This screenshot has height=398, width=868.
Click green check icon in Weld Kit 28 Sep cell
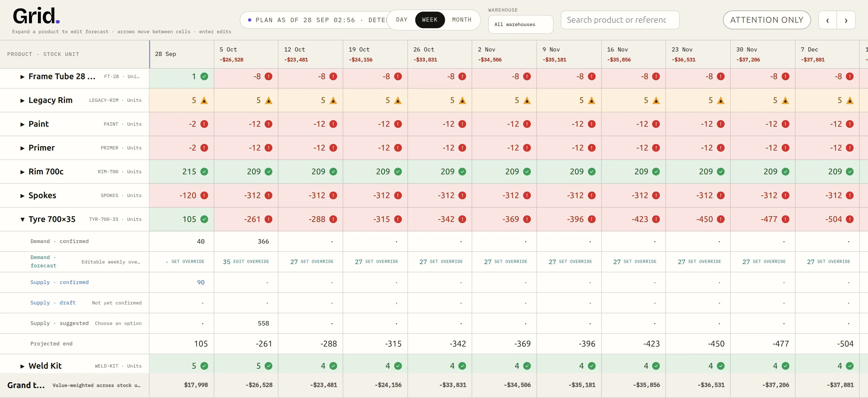(x=204, y=366)
